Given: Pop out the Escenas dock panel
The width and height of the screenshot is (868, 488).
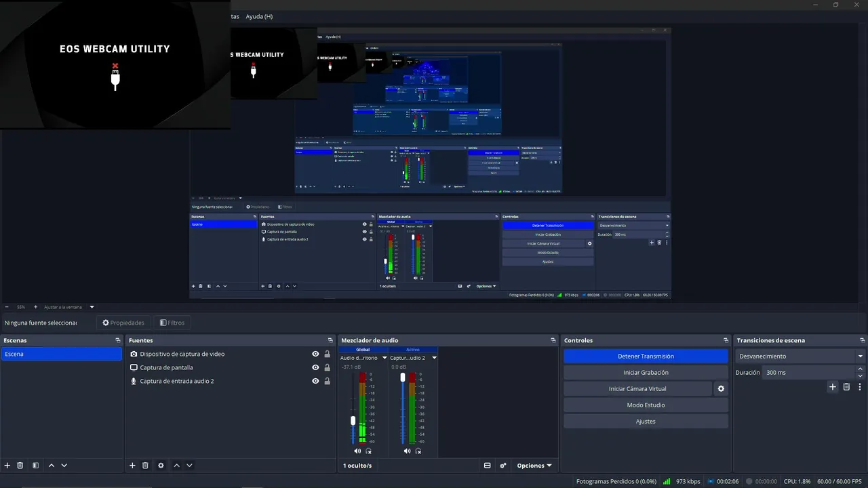Looking at the screenshot, I should 117,340.
